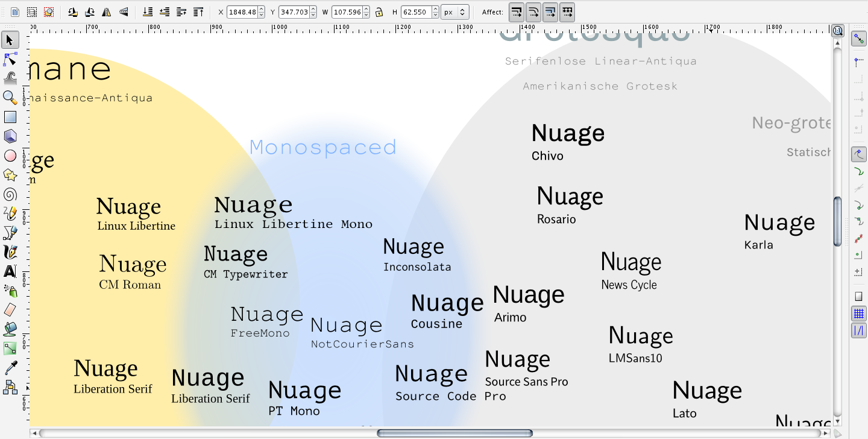Toggle snap to guides
The height and width of the screenshot is (439, 868).
pyautogui.click(x=858, y=330)
